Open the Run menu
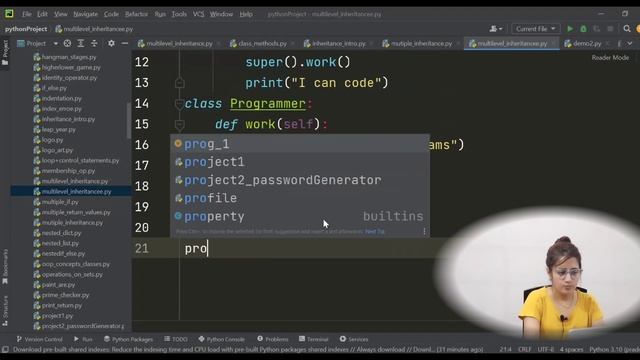640x360 pixels. [x=160, y=14]
